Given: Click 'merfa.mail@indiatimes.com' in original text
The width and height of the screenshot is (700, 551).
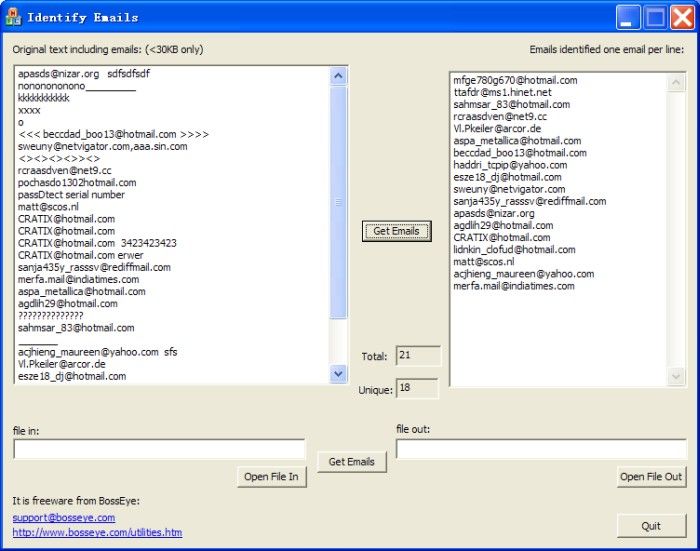Looking at the screenshot, I should (79, 280).
